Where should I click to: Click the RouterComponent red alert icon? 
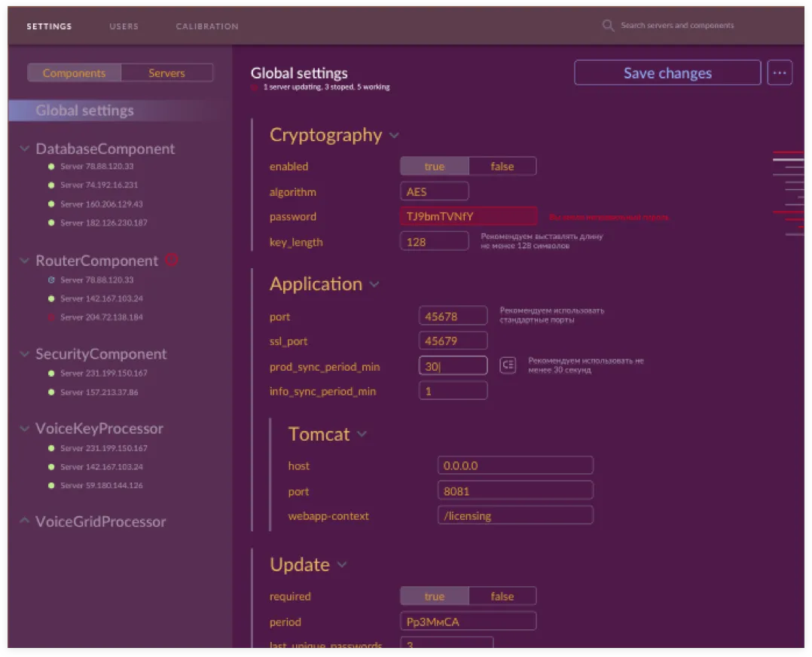click(x=172, y=261)
